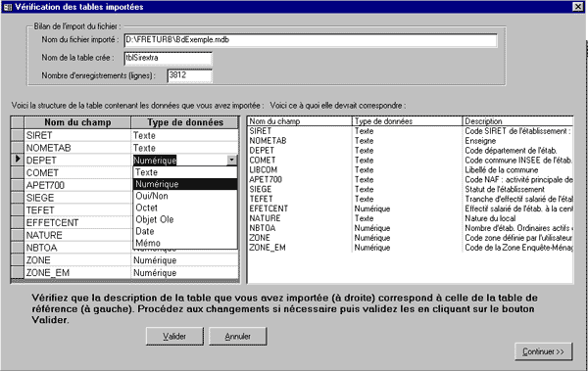Click 'Libellé de la commune' description
Screen dimensions: 588x371
pos(502,169)
